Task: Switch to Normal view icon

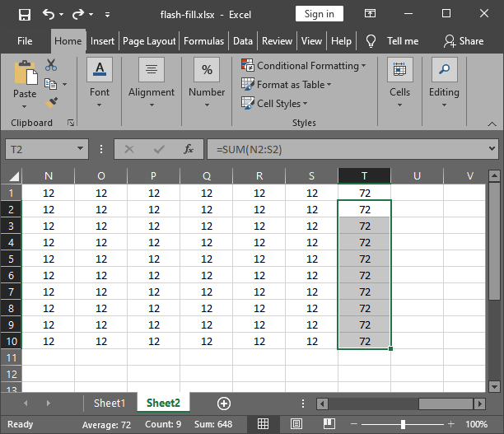Action: click(x=263, y=424)
